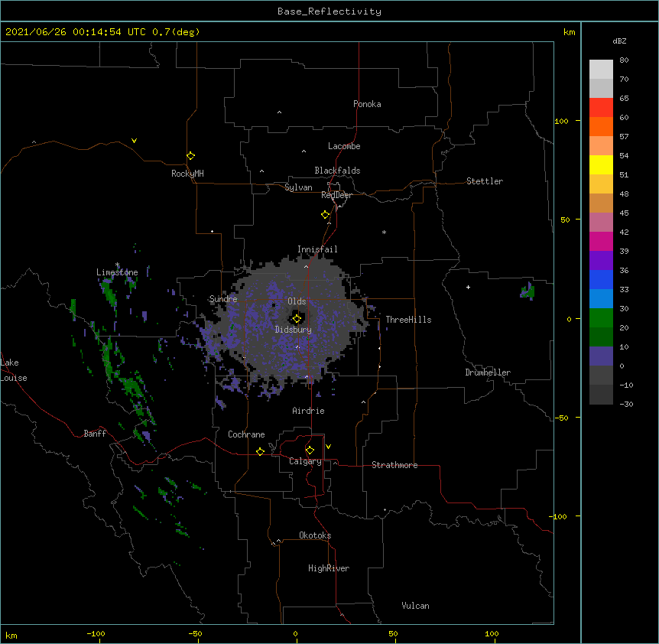659x644 pixels.
Task: Click the white asterisk marker above Limestone
Action: coord(117,265)
